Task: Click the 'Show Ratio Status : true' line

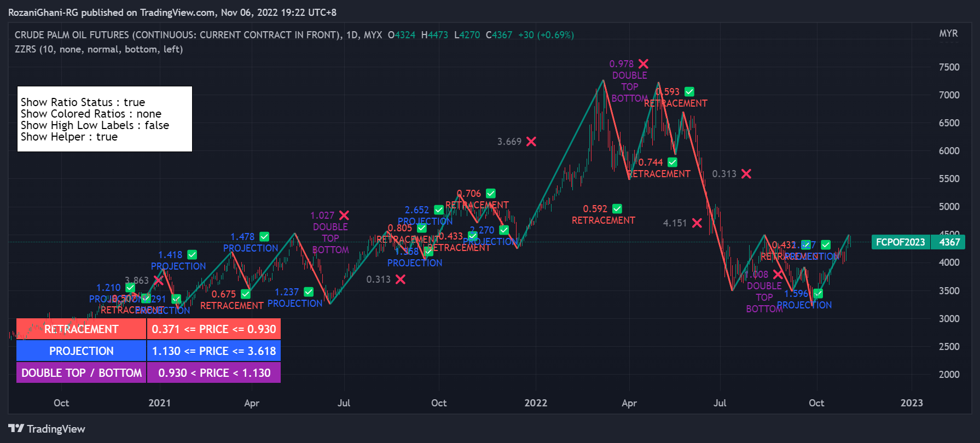Action: click(83, 102)
